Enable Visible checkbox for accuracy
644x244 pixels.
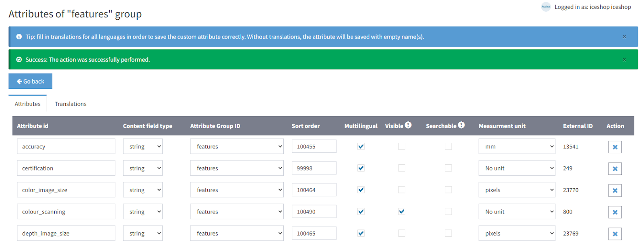click(x=402, y=146)
